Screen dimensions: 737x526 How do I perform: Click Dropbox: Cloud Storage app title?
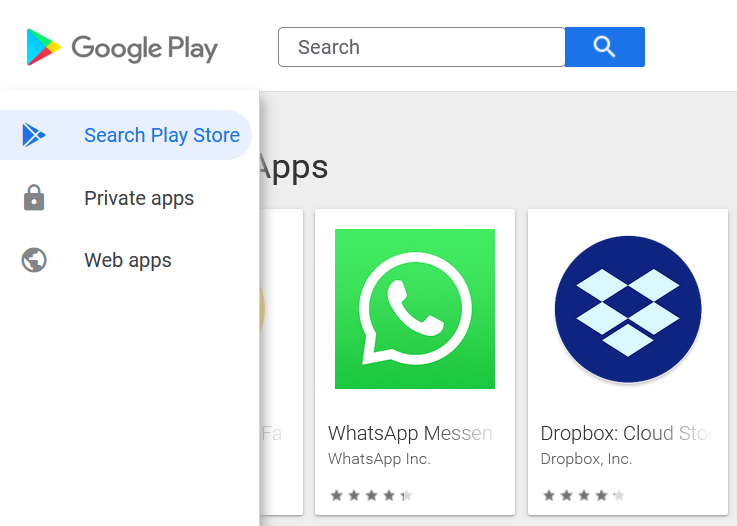pyautogui.click(x=627, y=433)
